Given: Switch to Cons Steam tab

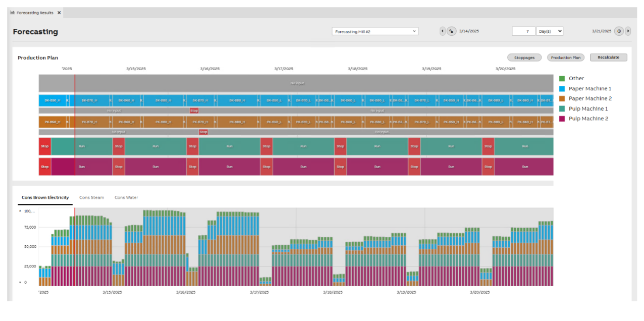Looking at the screenshot, I should click(x=91, y=197).
